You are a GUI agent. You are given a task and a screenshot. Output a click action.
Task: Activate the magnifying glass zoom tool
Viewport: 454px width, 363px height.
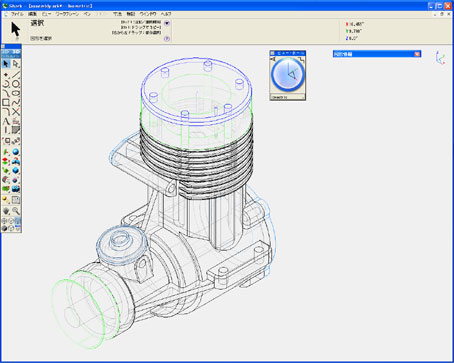tap(16, 211)
